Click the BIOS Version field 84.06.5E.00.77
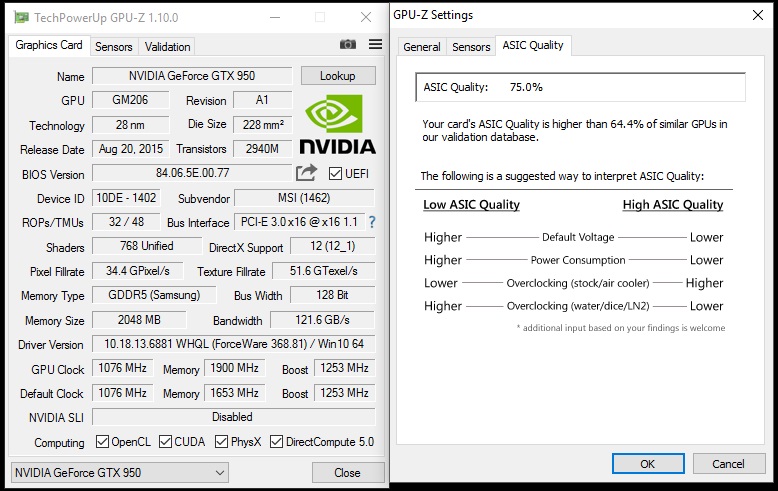 point(192,173)
